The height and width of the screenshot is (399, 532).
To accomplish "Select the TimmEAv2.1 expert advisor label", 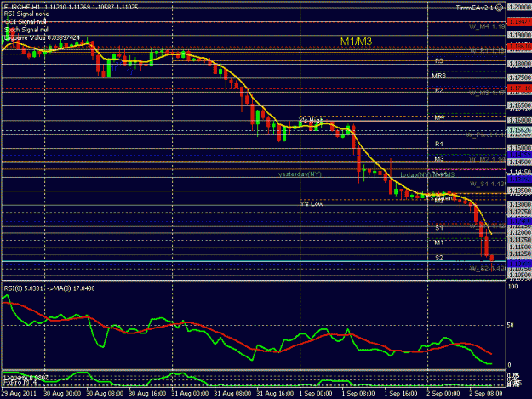I will click(475, 8).
